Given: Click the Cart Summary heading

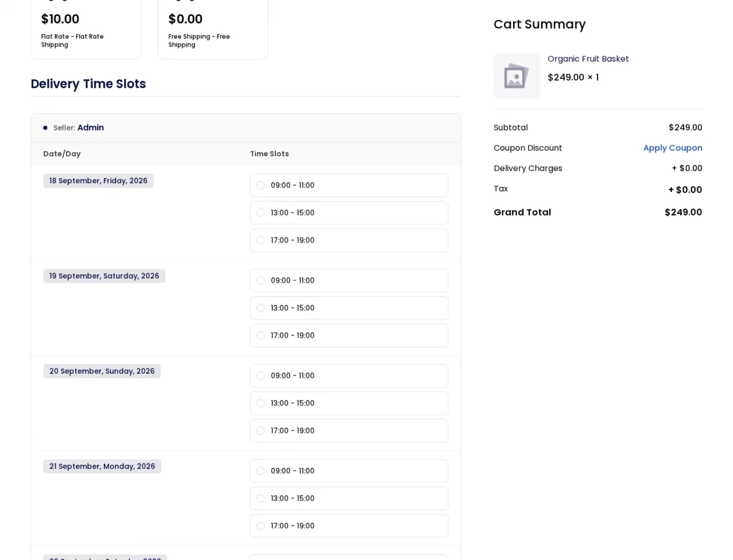Looking at the screenshot, I should (x=539, y=24).
